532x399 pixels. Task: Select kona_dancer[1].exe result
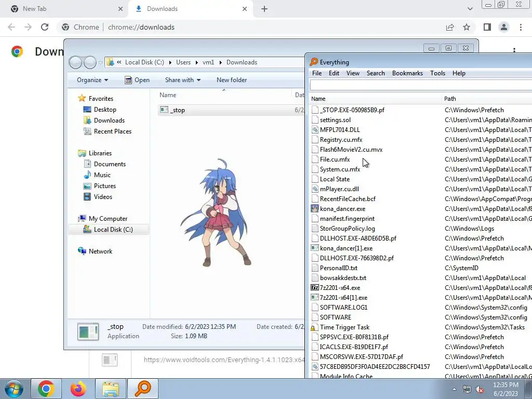[346, 248]
